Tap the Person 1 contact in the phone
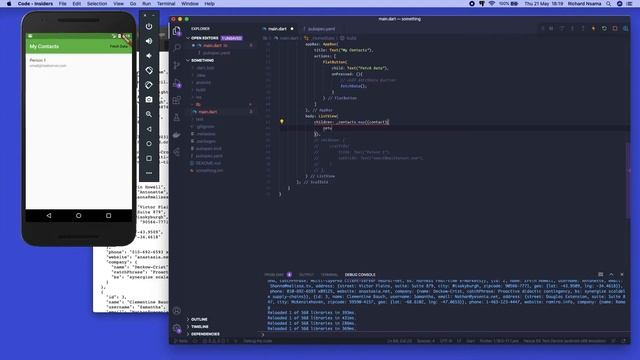 (x=79, y=62)
